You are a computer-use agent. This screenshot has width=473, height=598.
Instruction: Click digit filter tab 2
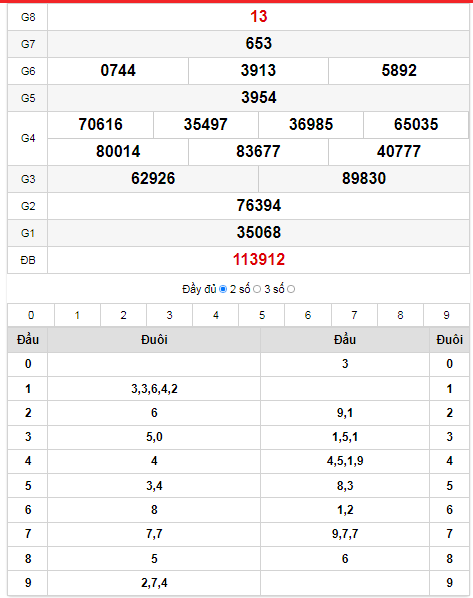(x=124, y=315)
